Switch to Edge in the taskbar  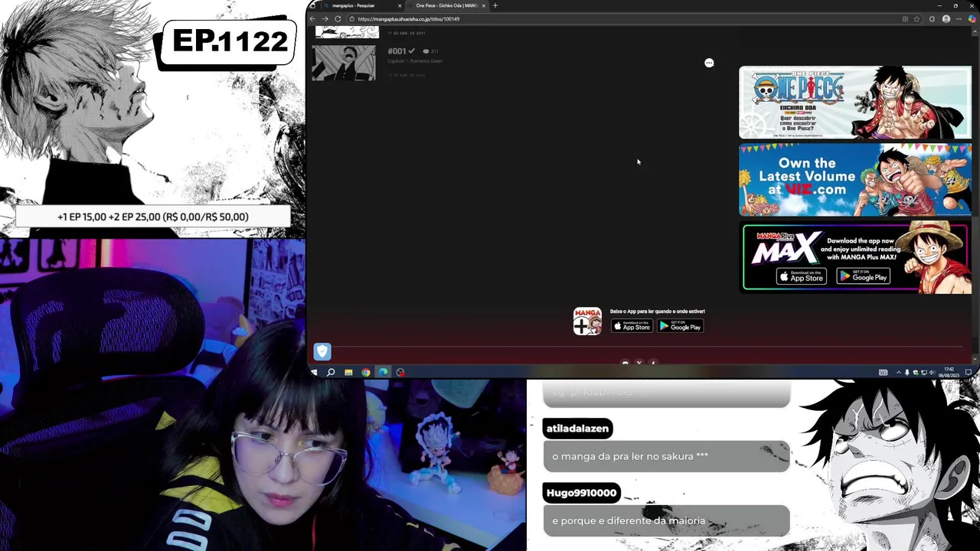(383, 373)
